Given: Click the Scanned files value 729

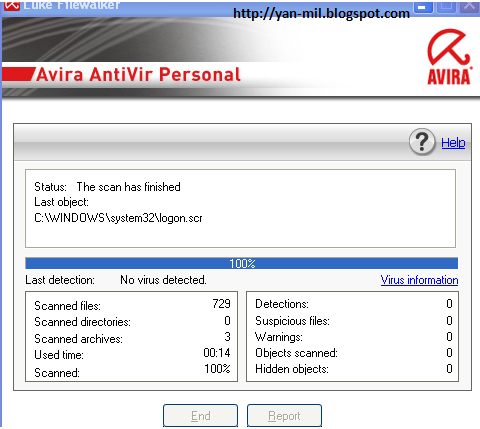Looking at the screenshot, I should click(x=221, y=304).
